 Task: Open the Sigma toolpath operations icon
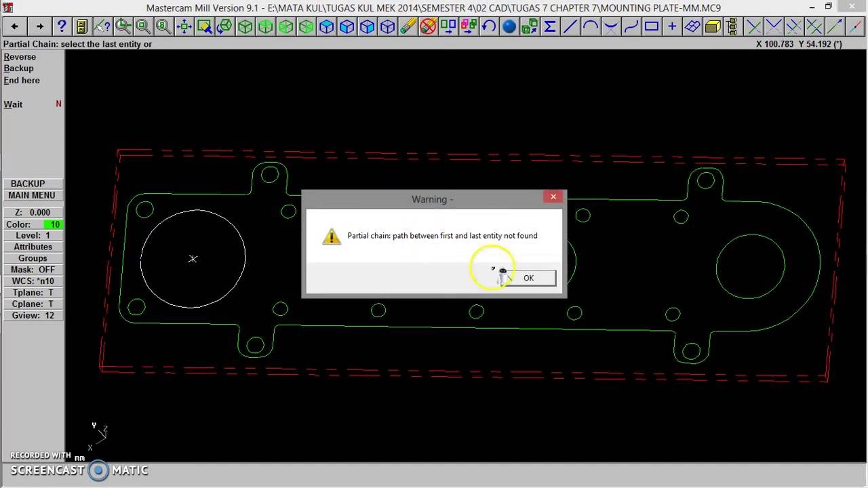point(550,26)
